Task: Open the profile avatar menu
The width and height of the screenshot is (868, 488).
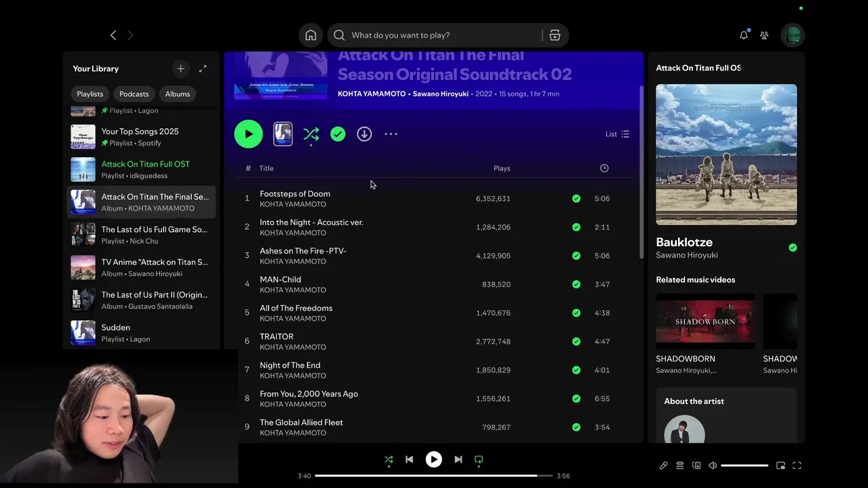Action: pos(792,35)
